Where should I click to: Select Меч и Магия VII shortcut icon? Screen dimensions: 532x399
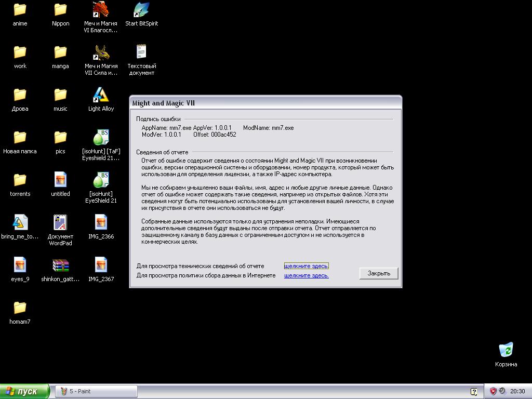[x=101, y=53]
